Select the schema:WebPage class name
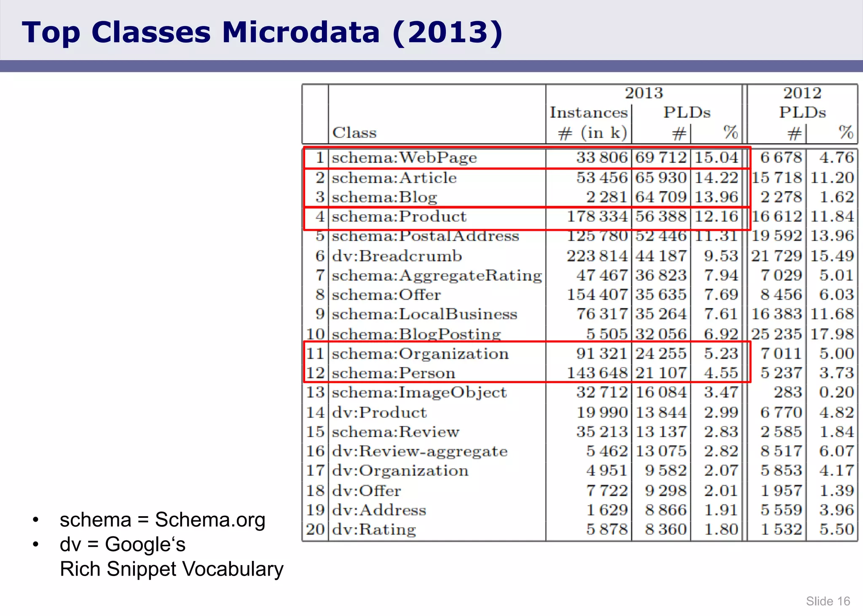863x616 pixels. [x=404, y=158]
